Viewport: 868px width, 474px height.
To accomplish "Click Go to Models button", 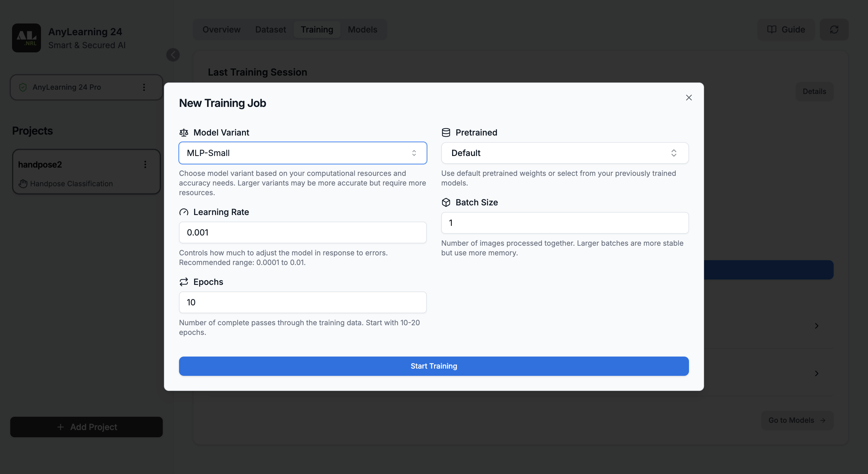I will click(797, 420).
